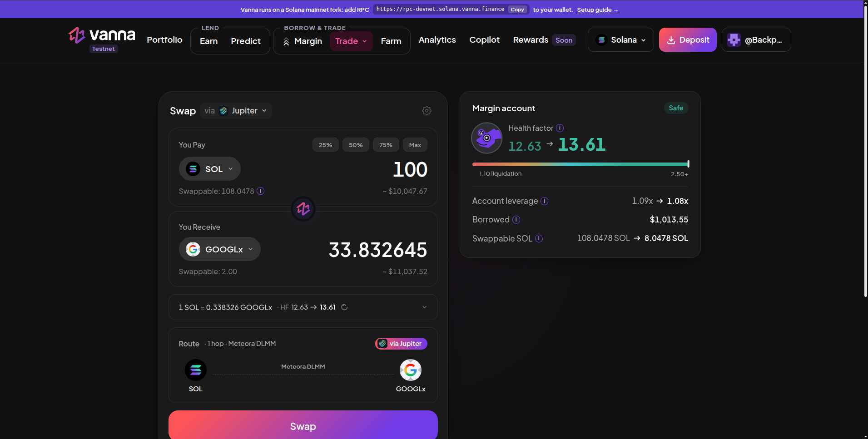Click the Borrowed info icon
Image resolution: width=868 pixels, height=439 pixels.
(x=516, y=220)
